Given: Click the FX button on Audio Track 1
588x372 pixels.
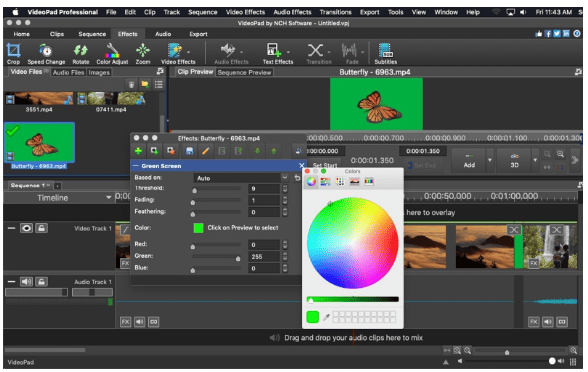Looking at the screenshot, I should click(125, 322).
